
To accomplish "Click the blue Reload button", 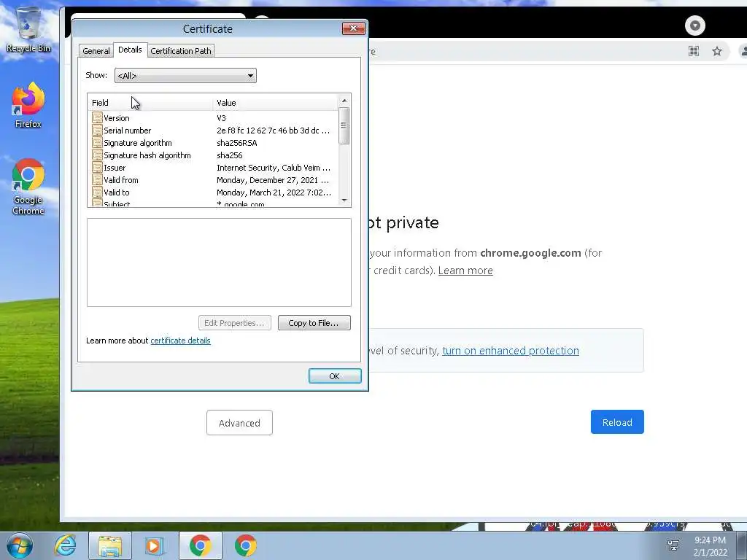I will 617,422.
